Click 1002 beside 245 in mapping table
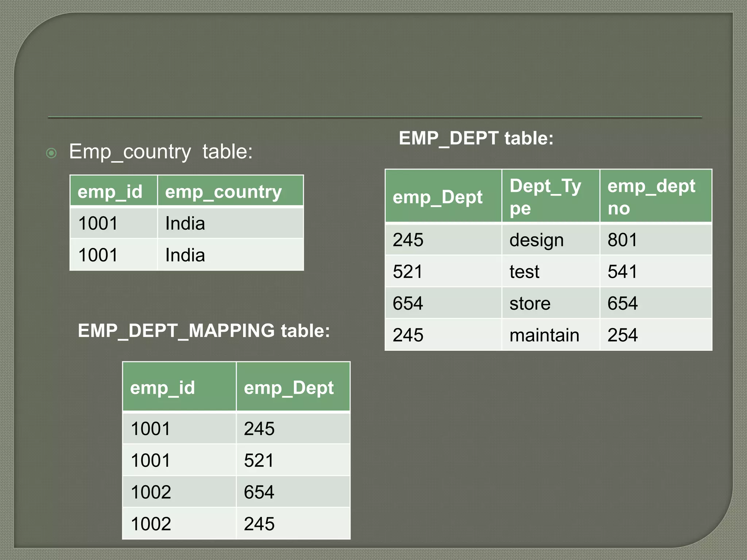 pos(179,523)
